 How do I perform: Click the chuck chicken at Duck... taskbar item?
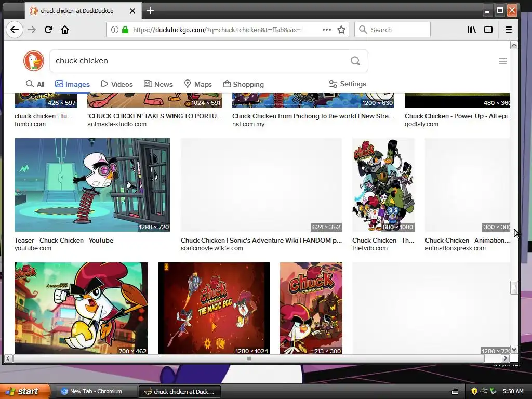tap(180, 392)
